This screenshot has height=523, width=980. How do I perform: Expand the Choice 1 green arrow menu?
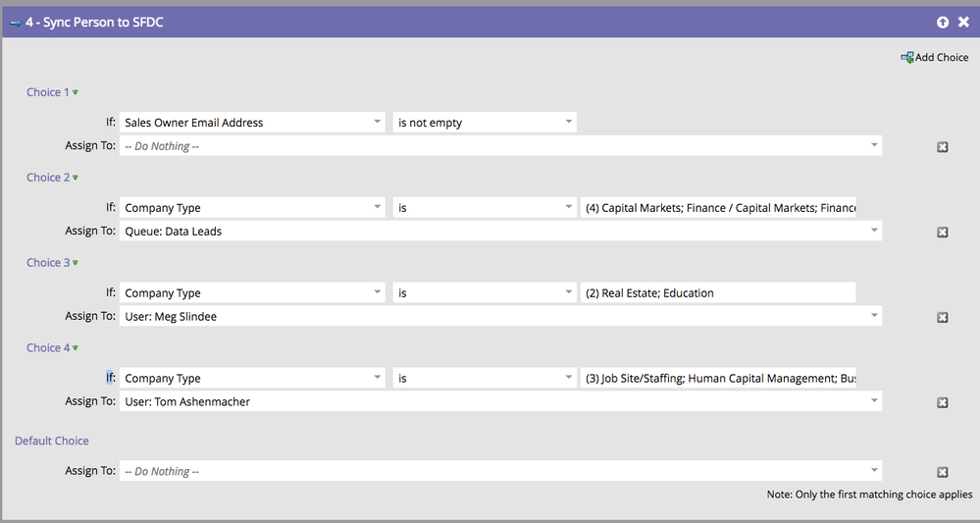(76, 93)
